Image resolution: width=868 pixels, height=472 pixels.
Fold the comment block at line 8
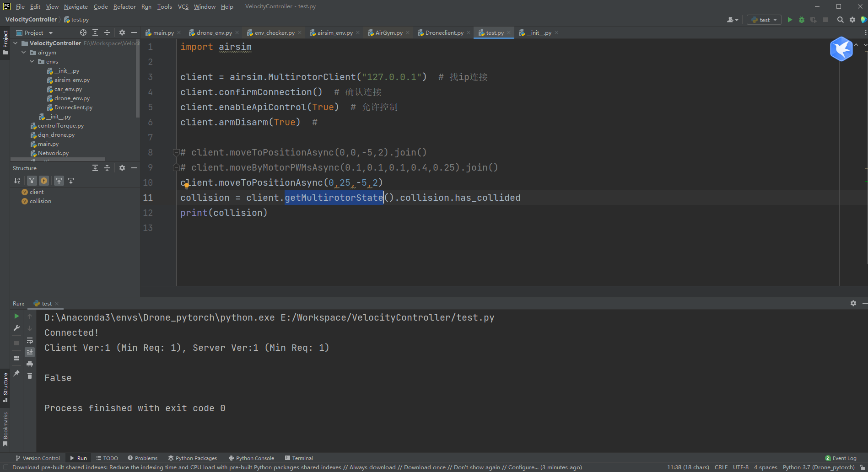coord(176,152)
